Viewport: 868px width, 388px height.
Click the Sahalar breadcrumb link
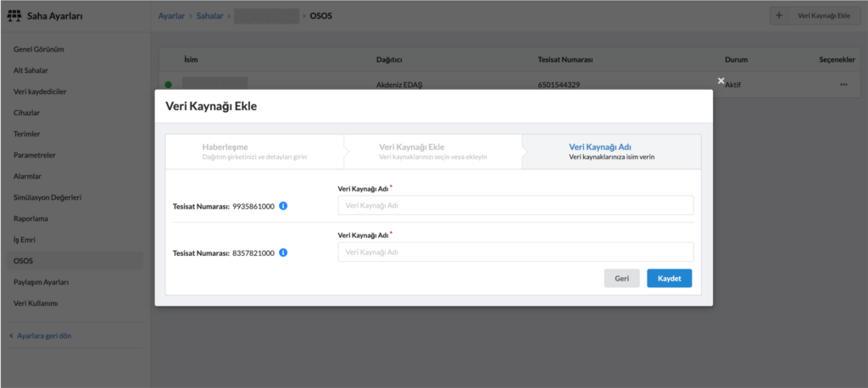click(211, 16)
